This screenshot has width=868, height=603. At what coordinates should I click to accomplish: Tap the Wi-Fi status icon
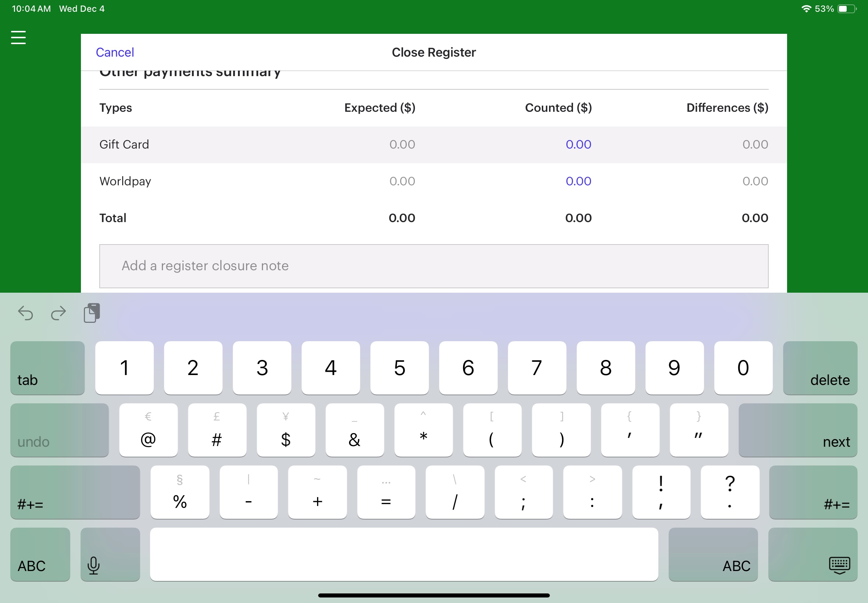point(806,9)
